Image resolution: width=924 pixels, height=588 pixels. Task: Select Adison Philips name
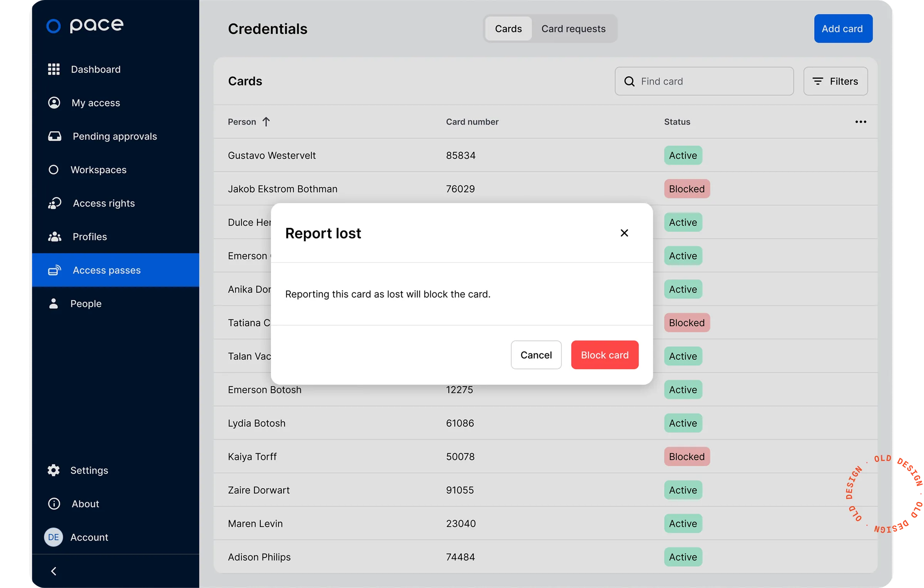[x=259, y=557]
